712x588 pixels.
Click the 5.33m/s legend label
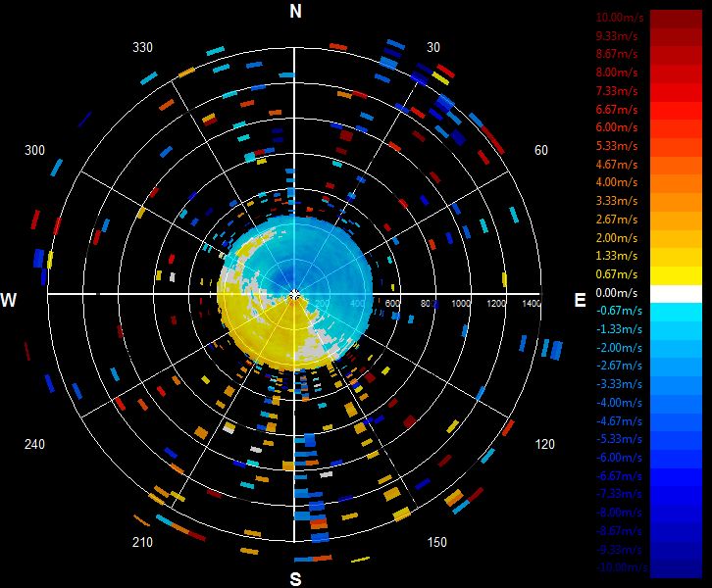617,146
